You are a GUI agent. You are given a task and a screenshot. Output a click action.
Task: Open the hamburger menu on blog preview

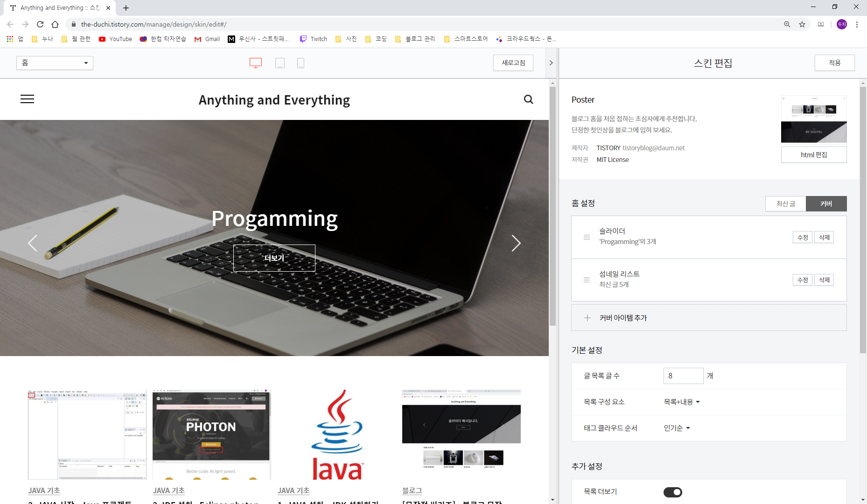[x=27, y=99]
